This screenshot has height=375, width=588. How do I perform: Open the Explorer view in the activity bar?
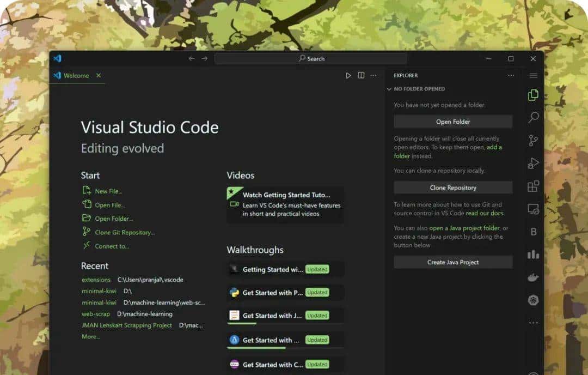click(533, 94)
